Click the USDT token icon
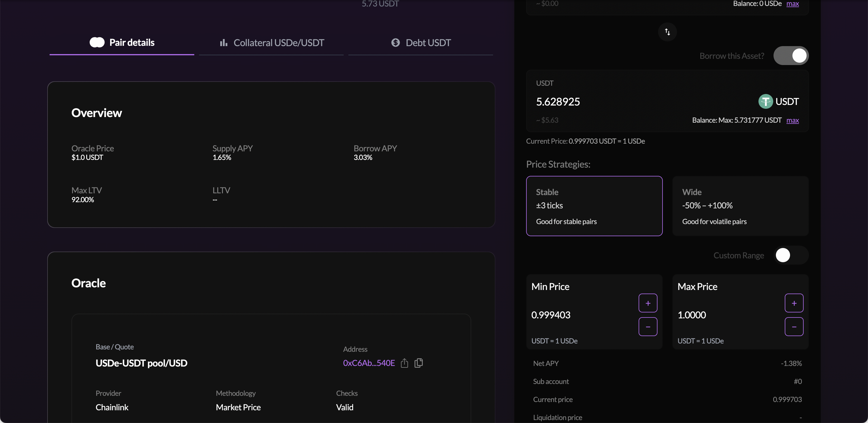868x423 pixels. [x=765, y=101]
